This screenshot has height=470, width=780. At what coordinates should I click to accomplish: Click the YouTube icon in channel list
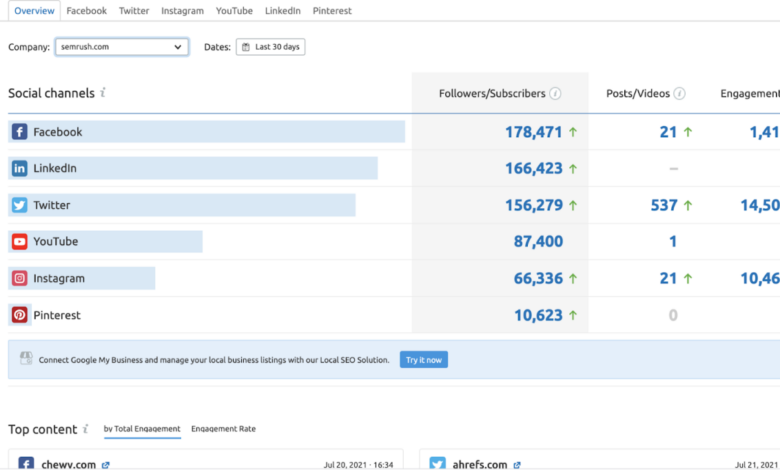click(20, 242)
